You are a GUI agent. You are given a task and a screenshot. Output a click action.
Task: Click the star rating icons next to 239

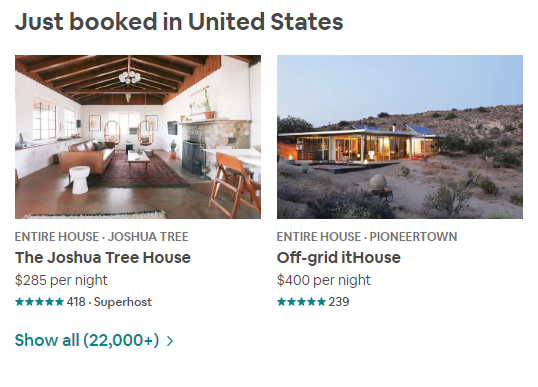[301, 302]
